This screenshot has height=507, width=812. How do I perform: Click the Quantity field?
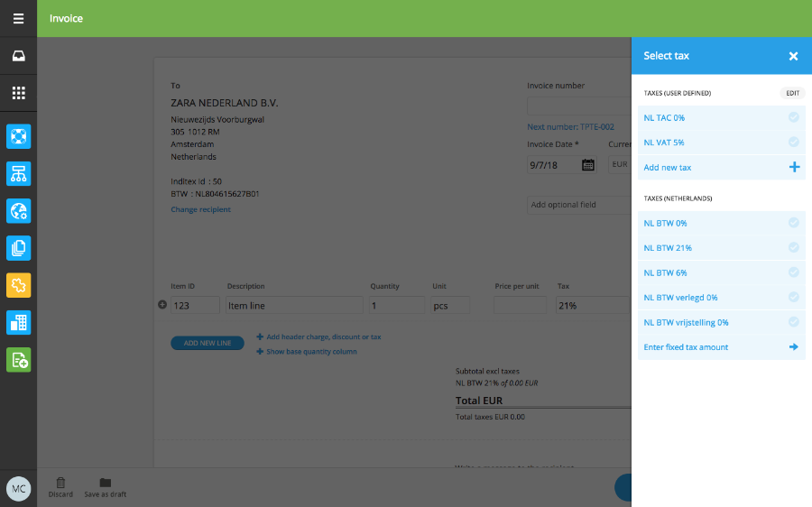397,306
